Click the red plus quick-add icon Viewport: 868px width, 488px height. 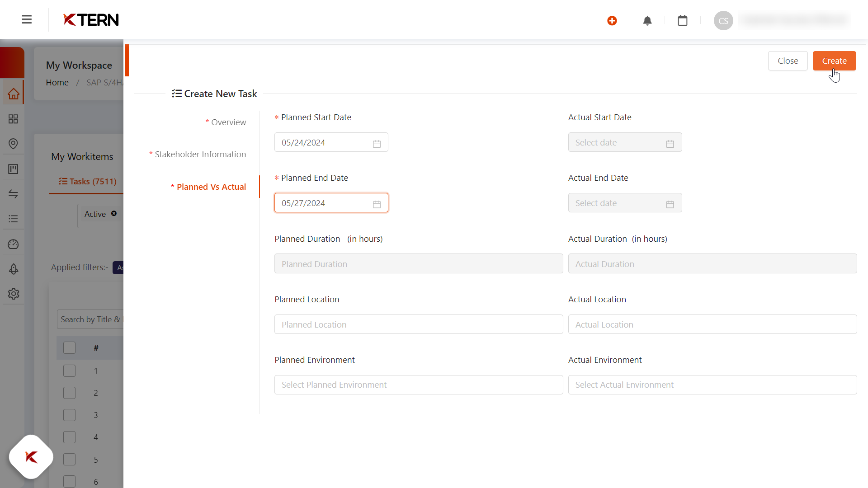click(612, 21)
